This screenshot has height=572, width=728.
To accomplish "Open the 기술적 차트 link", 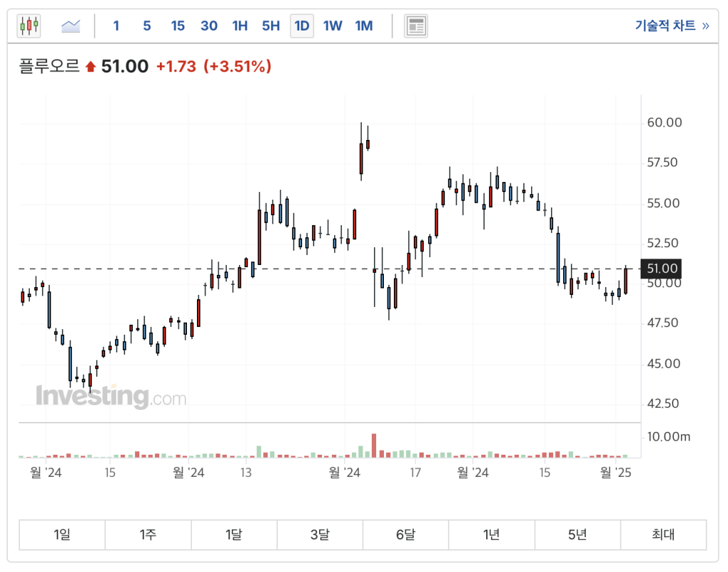I will coord(671,26).
